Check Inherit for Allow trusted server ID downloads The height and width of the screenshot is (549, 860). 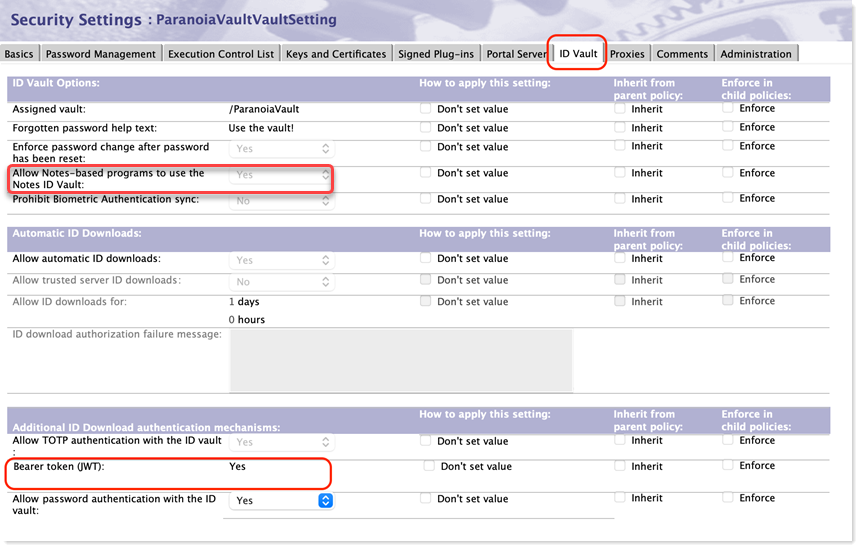620,280
